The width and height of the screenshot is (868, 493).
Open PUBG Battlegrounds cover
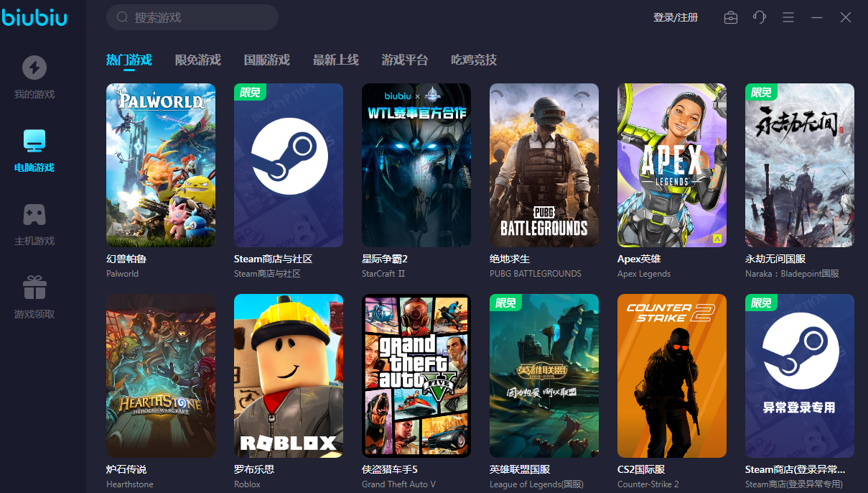pos(544,165)
